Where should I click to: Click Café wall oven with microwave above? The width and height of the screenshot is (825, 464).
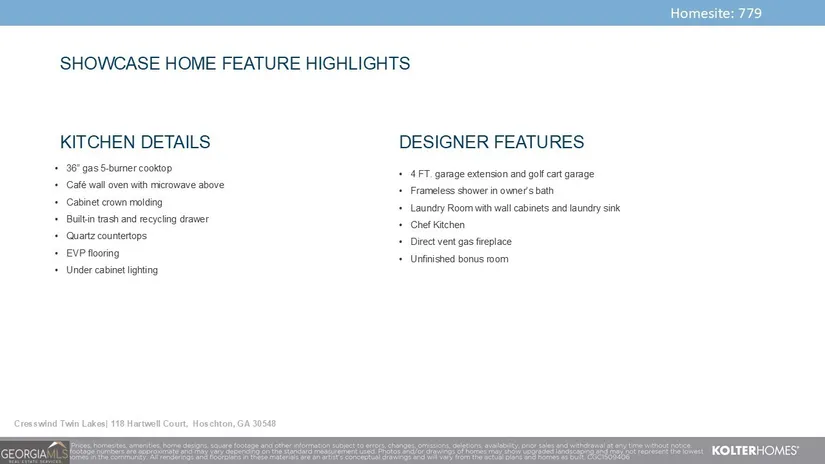[x=145, y=185]
